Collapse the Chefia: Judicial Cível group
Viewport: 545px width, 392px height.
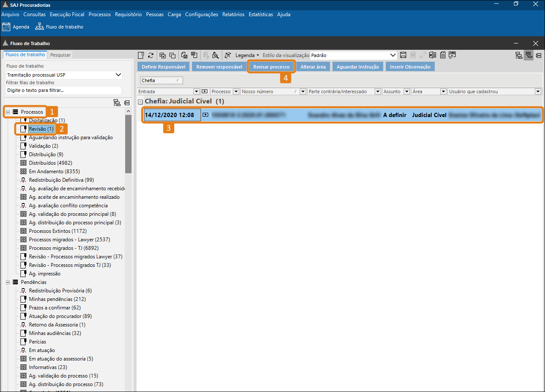coord(141,102)
